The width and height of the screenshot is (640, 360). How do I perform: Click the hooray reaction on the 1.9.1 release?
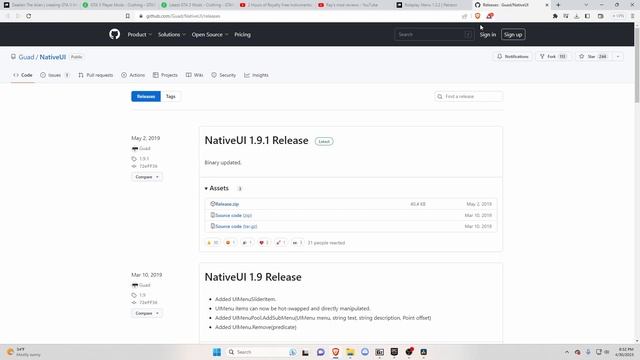[247, 243]
